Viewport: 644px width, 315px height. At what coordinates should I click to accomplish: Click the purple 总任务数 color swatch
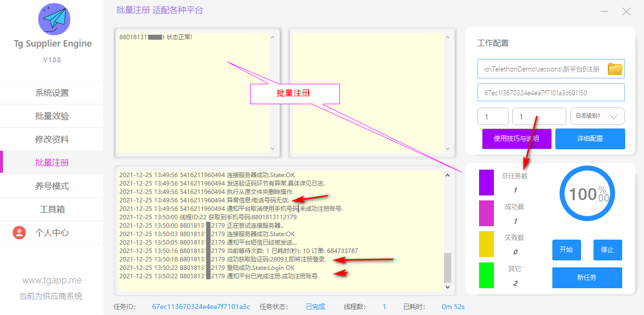pos(486,183)
